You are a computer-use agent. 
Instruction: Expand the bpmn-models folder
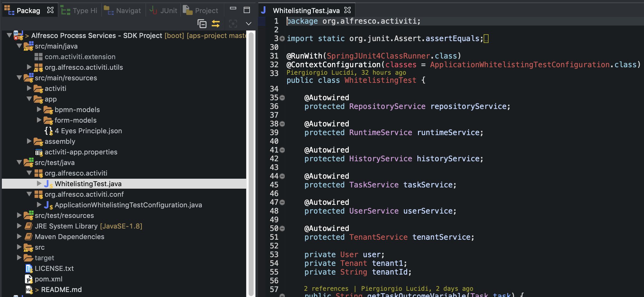[x=39, y=109]
